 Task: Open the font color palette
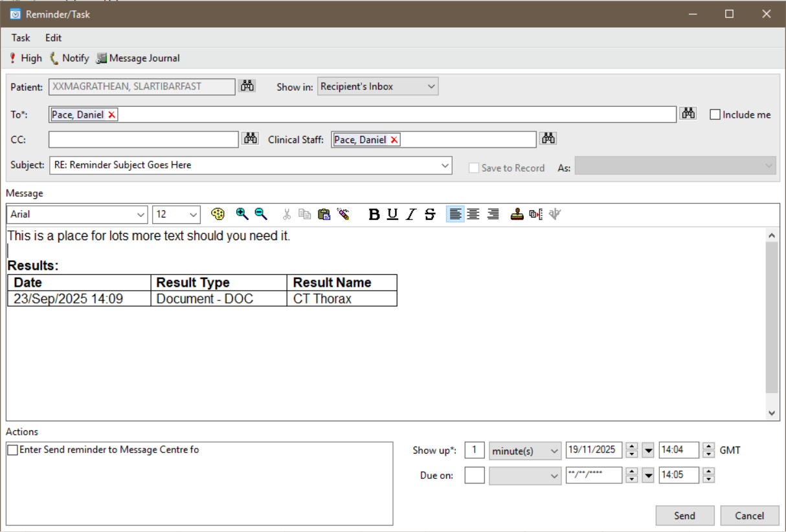218,214
